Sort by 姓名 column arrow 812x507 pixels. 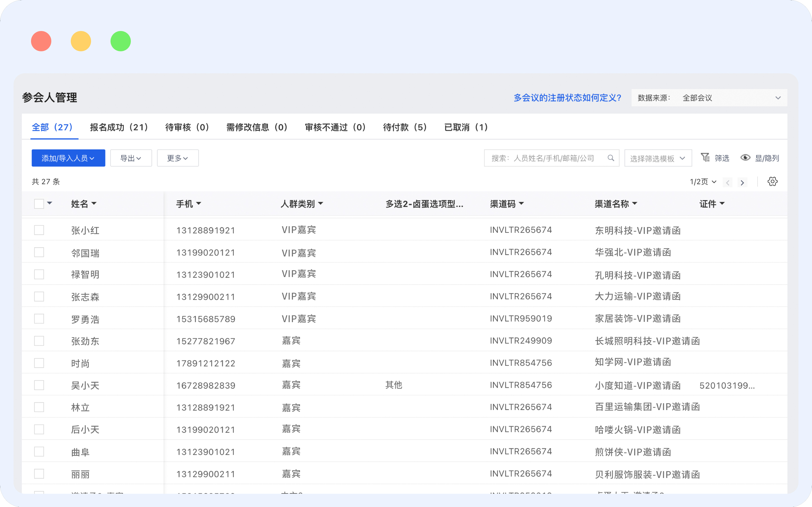pos(94,203)
